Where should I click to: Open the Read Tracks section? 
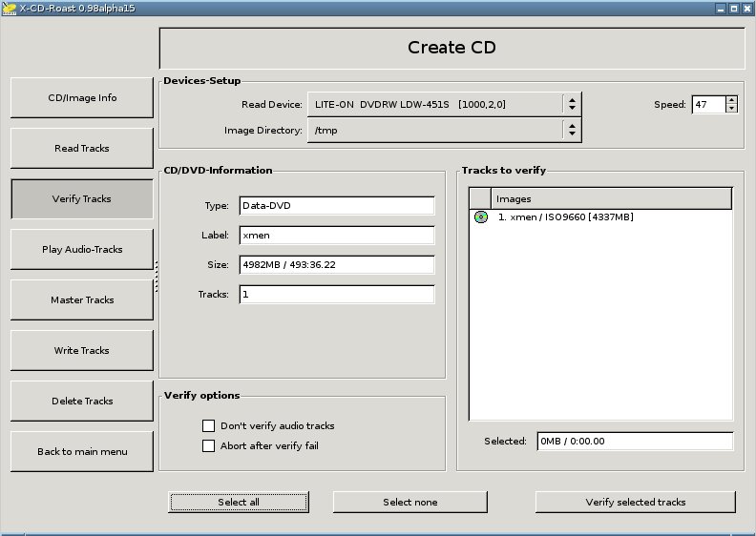pyautogui.click(x=82, y=149)
